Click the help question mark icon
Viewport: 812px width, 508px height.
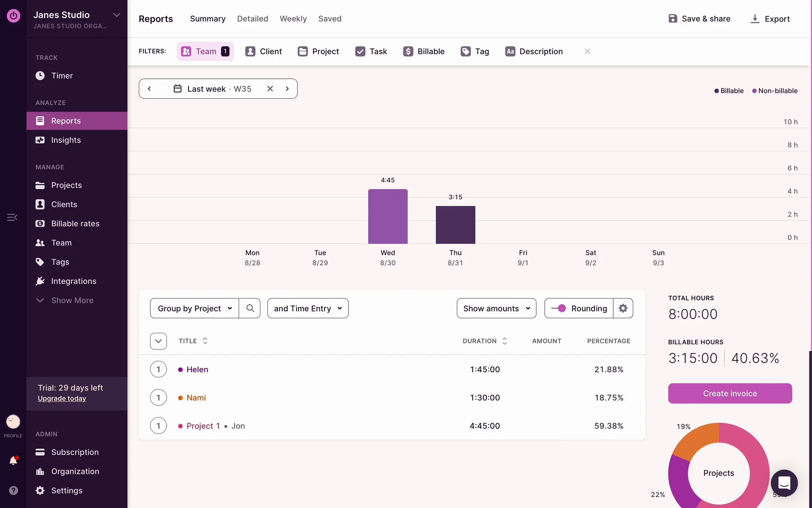tap(13, 490)
